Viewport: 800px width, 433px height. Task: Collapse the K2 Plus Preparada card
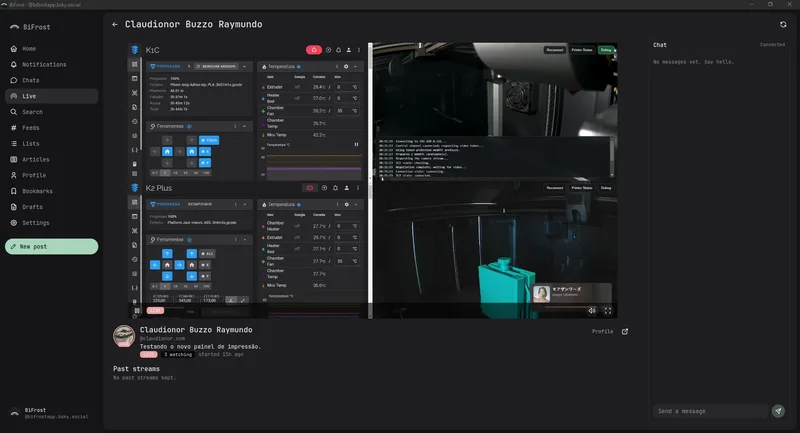245,204
